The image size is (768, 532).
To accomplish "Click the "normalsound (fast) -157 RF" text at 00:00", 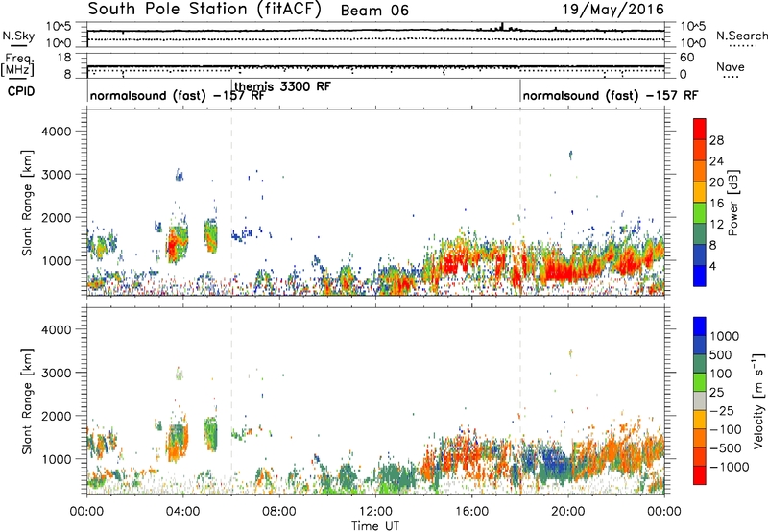I will tap(177, 95).
